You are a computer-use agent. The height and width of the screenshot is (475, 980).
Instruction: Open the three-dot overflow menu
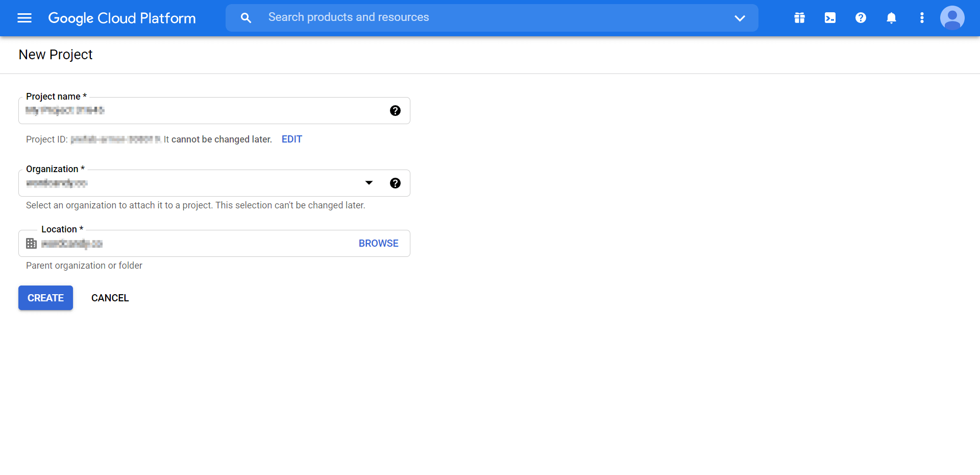(922, 18)
